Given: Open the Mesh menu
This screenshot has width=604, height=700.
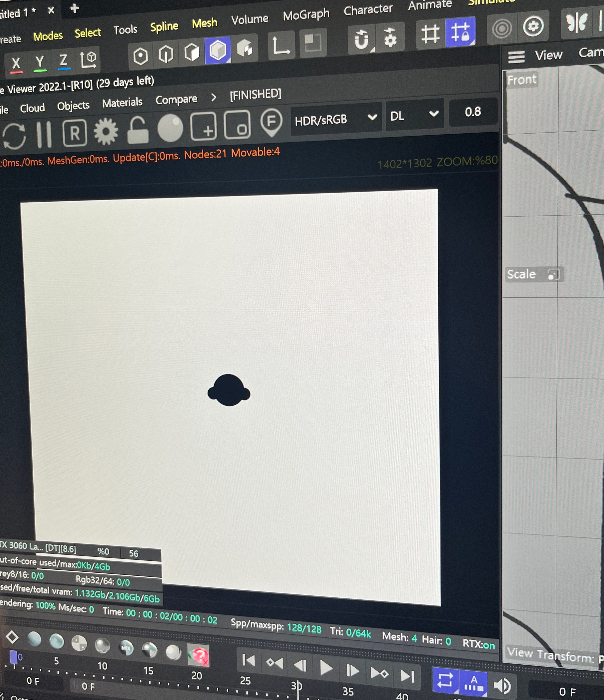Looking at the screenshot, I should tap(205, 23).
